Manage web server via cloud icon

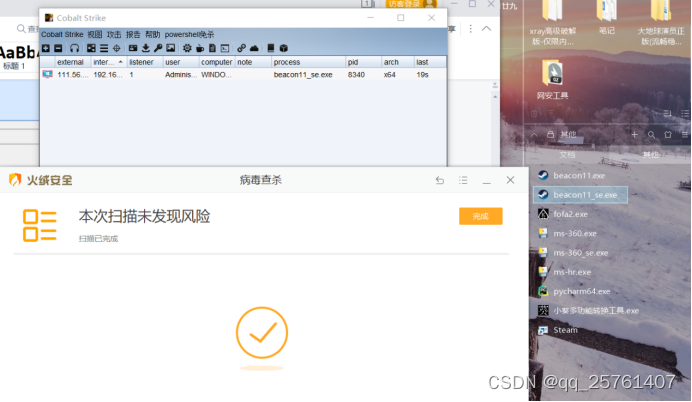[x=254, y=48]
